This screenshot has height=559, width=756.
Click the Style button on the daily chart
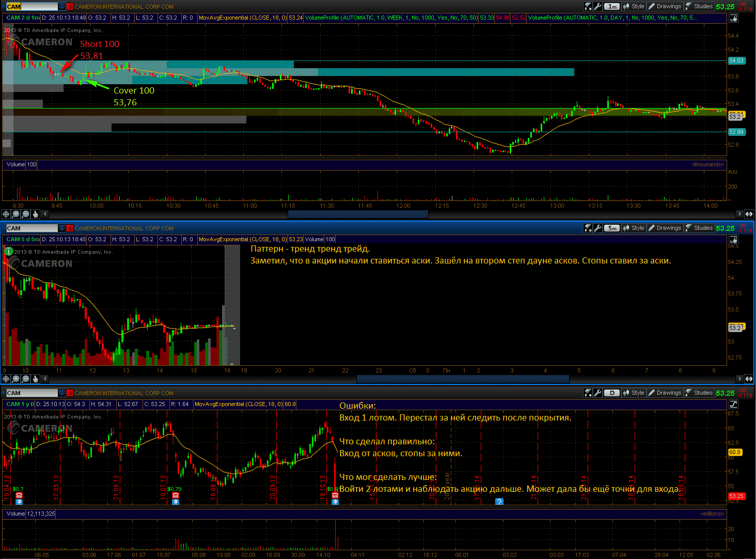pos(634,393)
